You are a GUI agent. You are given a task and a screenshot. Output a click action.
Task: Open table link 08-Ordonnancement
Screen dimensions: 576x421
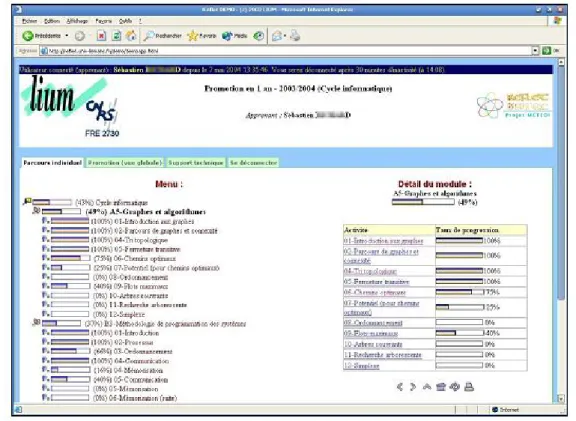373,323
